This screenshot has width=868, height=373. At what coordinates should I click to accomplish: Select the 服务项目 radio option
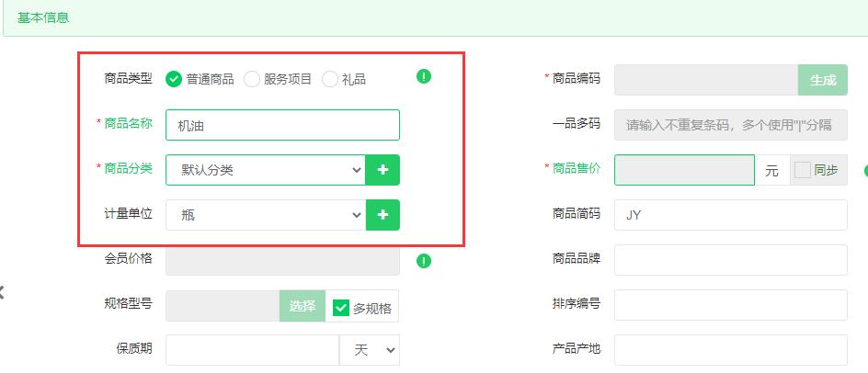(252, 79)
